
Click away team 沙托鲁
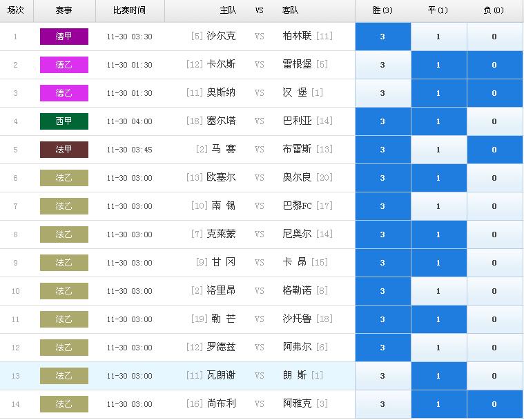(x=297, y=319)
